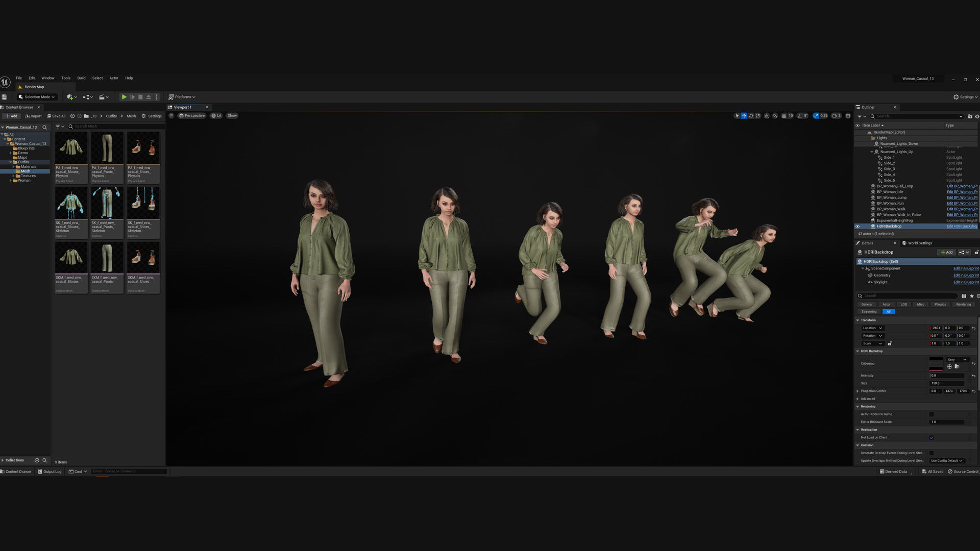Open the Platforms dropdown

coord(182,97)
